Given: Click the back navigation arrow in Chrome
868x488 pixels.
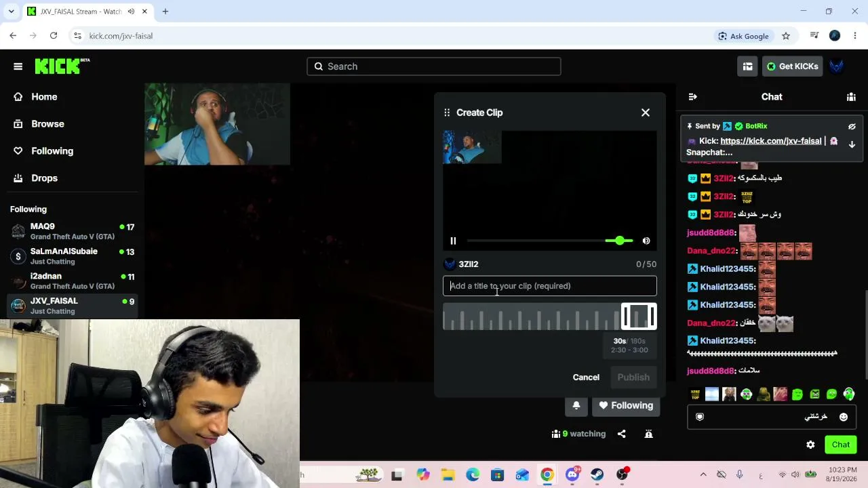Looking at the screenshot, I should [13, 36].
